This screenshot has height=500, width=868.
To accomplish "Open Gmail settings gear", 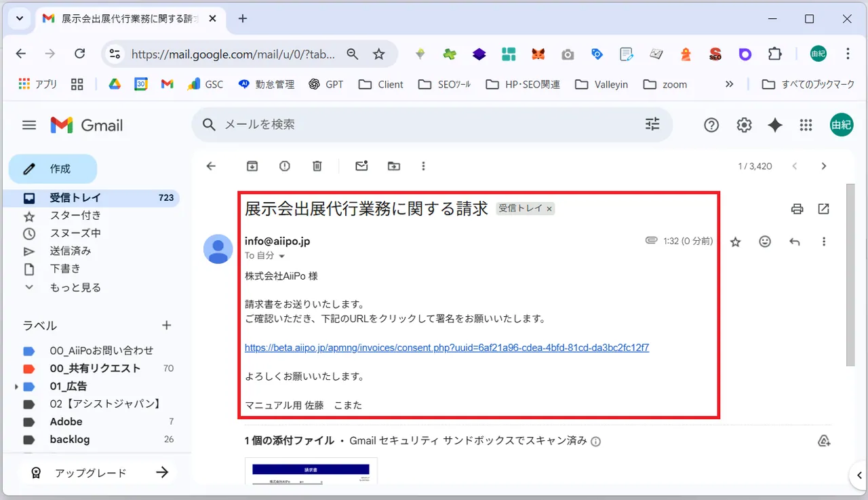I will tap(744, 125).
